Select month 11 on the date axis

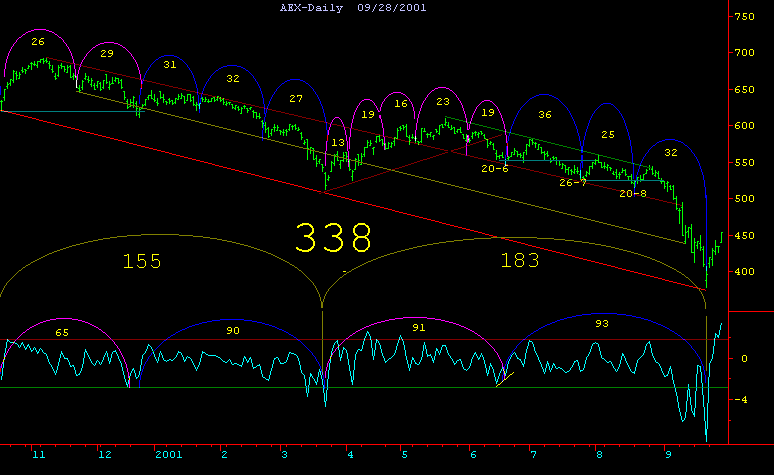[x=39, y=455]
